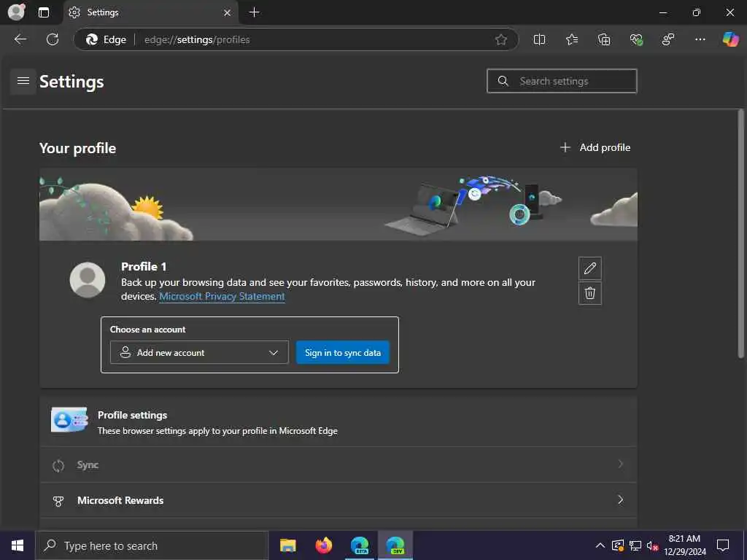
Task: Click the network tray icon
Action: coord(635,545)
